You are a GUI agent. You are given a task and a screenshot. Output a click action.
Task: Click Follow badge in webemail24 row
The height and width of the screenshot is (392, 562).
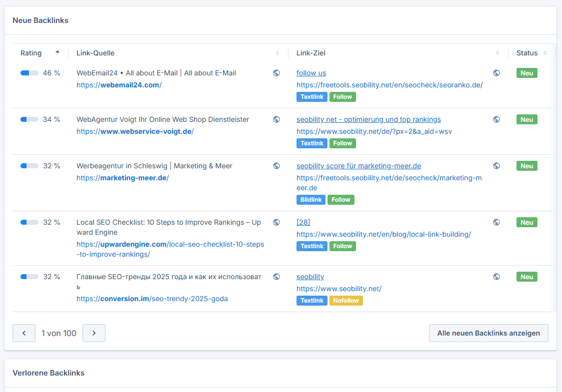342,97
